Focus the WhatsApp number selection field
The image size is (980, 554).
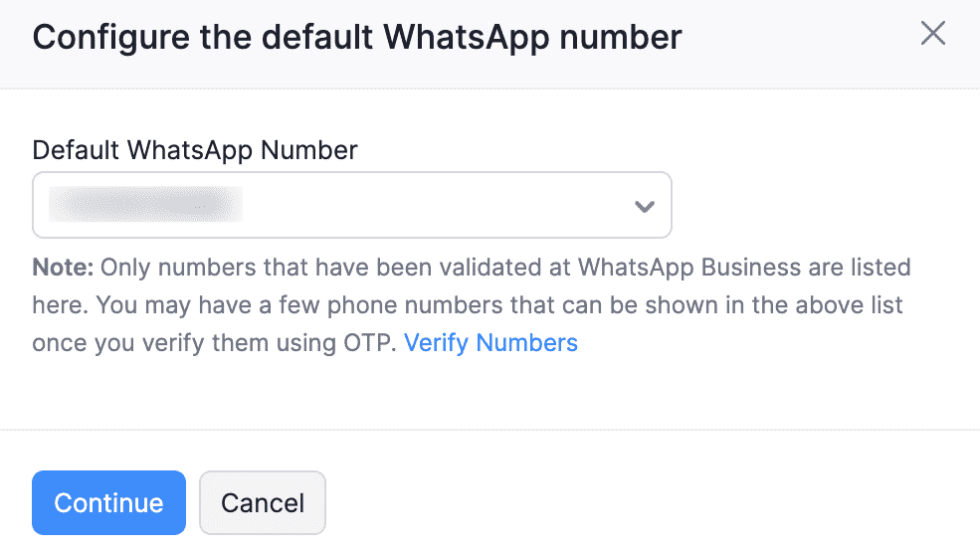(x=351, y=206)
